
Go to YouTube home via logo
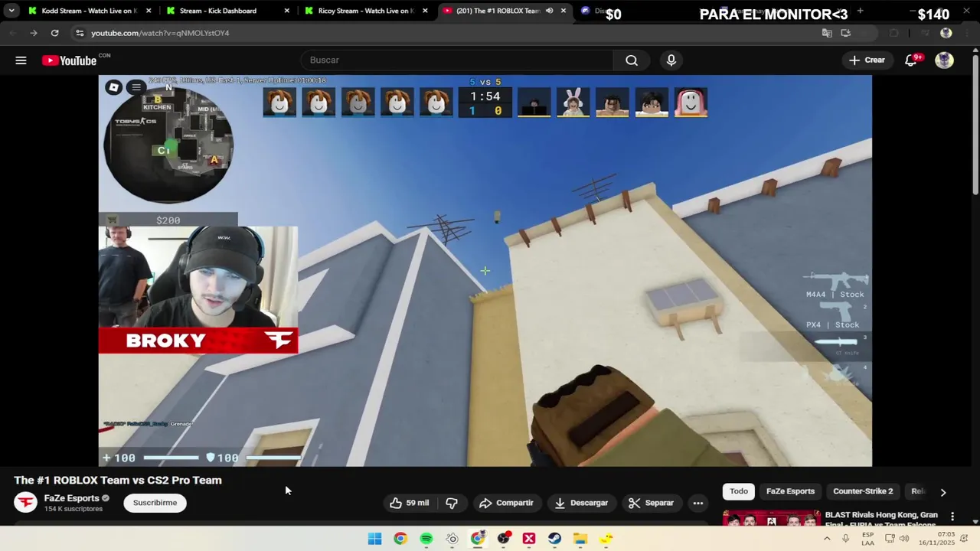tap(69, 60)
